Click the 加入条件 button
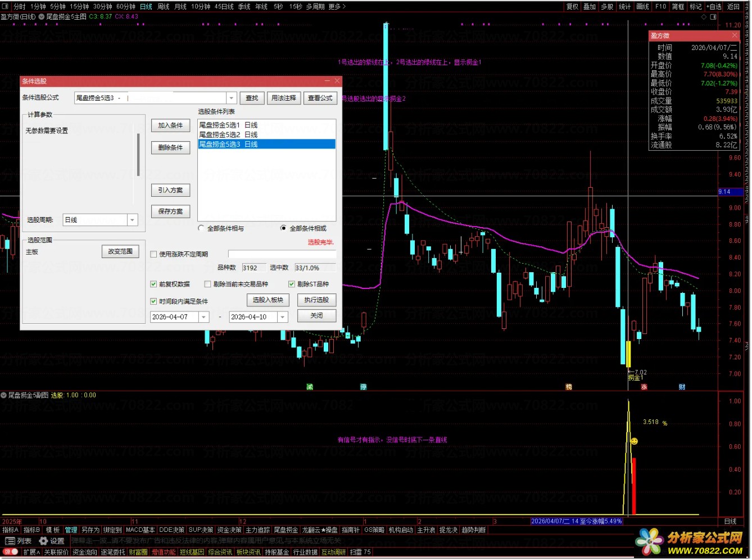The image size is (752, 560). coord(170,125)
